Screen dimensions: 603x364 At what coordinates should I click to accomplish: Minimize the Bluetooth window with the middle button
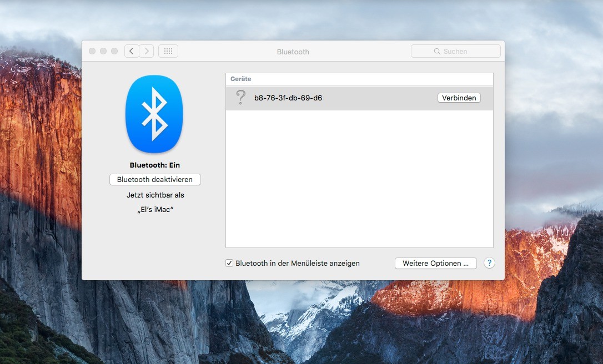click(103, 51)
